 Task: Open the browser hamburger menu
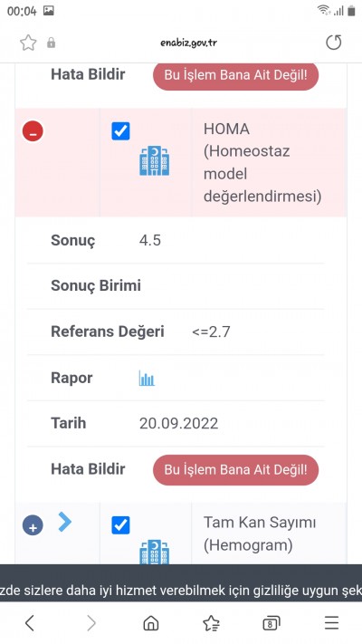pos(331,623)
